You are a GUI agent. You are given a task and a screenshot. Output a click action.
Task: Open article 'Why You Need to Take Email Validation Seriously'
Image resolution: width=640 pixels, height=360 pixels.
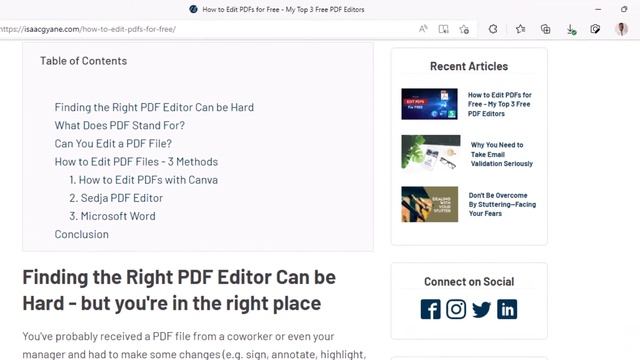pyautogui.click(x=502, y=154)
